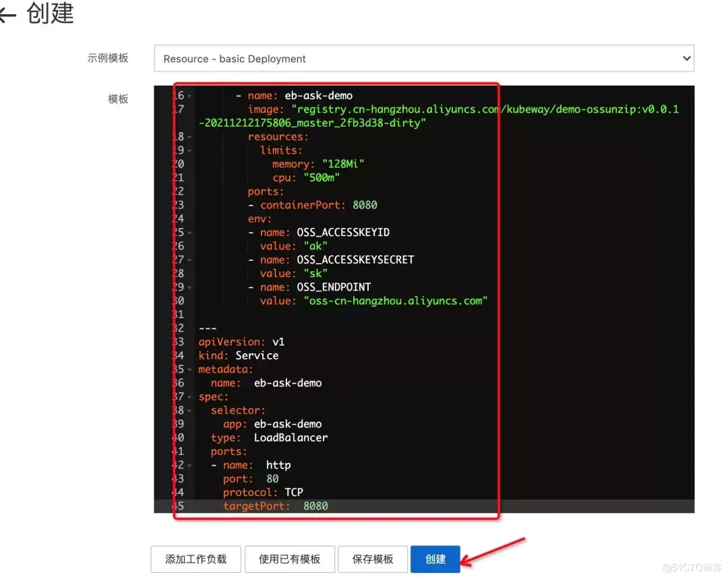Viewport: 728px width, 579px height.
Task: Collapse fold at OSS_ACCESSKEYSECRET name line
Action: pos(189,260)
